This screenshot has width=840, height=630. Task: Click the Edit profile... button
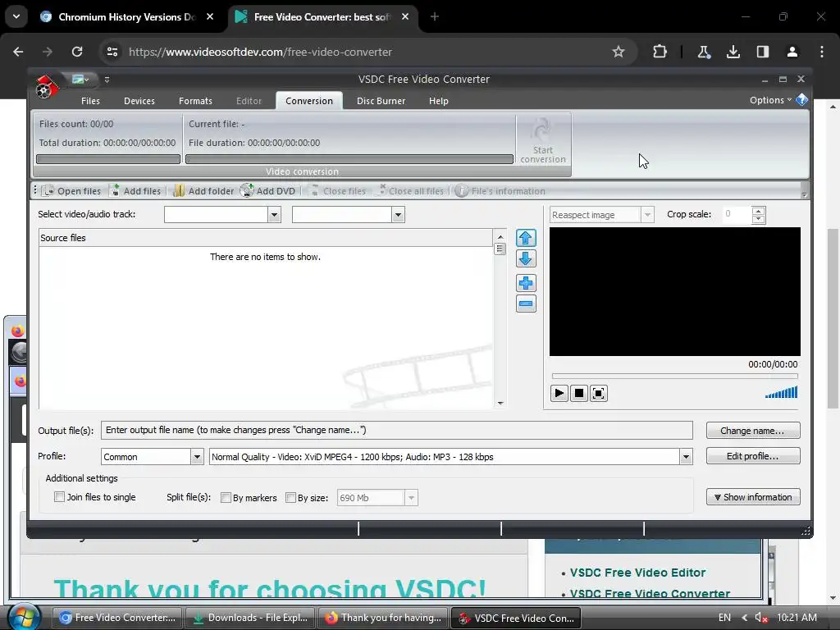(x=753, y=456)
